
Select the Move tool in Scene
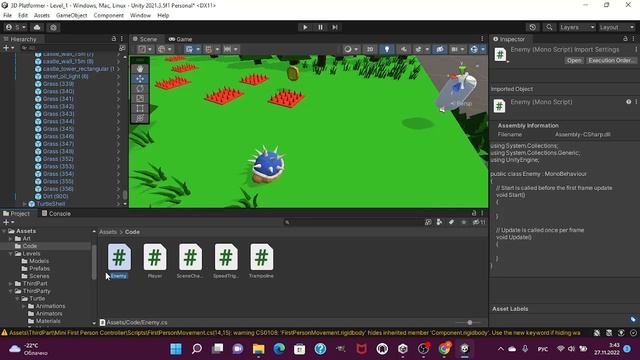click(x=140, y=79)
